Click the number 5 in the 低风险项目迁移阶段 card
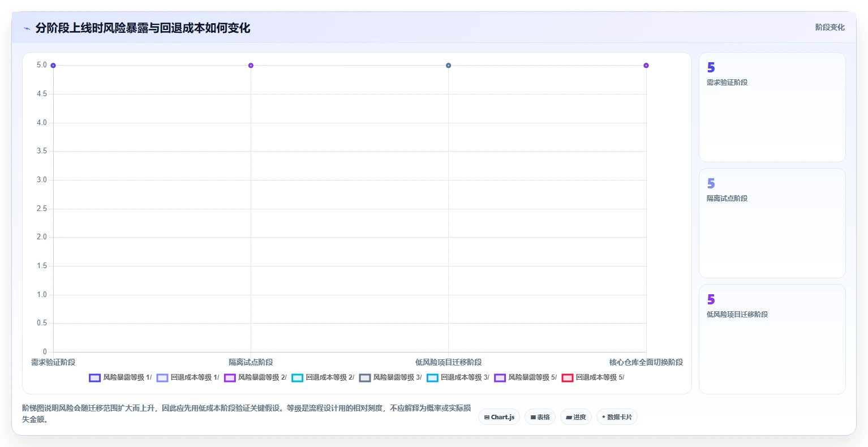 coord(711,299)
